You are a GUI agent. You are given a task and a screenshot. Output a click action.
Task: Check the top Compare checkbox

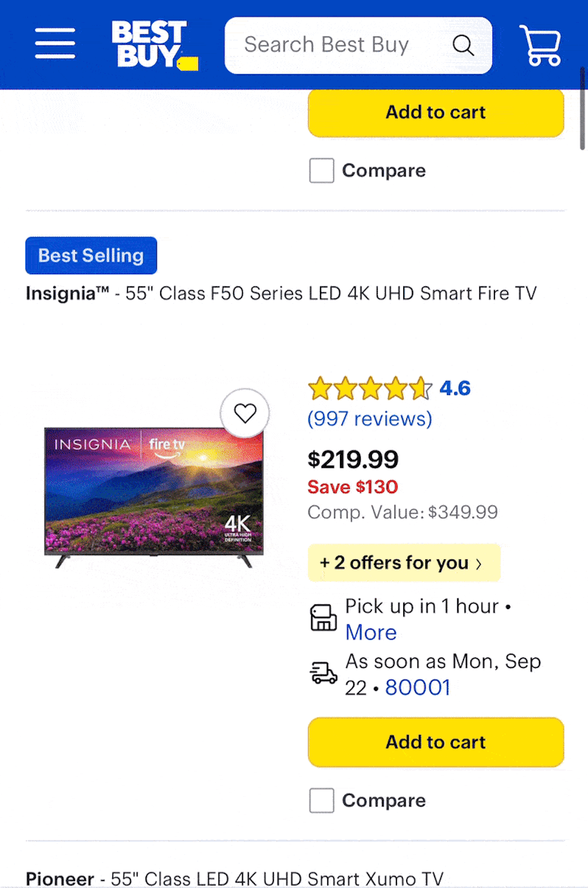[322, 170]
